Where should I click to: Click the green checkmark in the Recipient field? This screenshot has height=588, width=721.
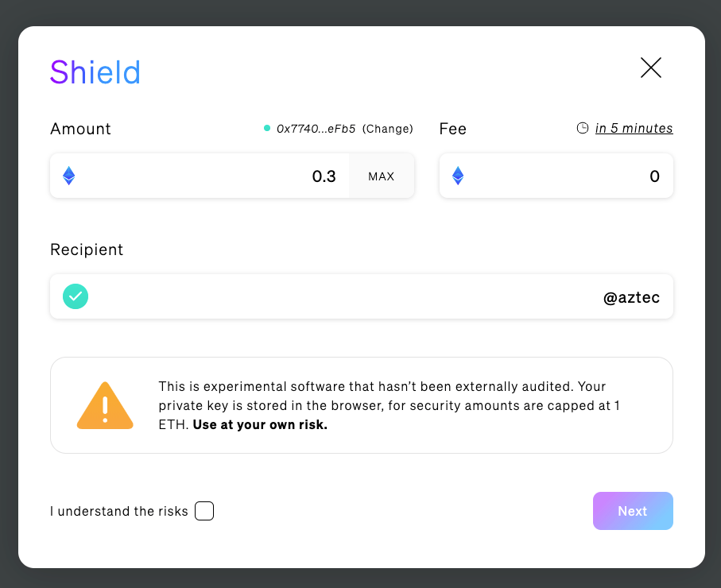tap(76, 297)
